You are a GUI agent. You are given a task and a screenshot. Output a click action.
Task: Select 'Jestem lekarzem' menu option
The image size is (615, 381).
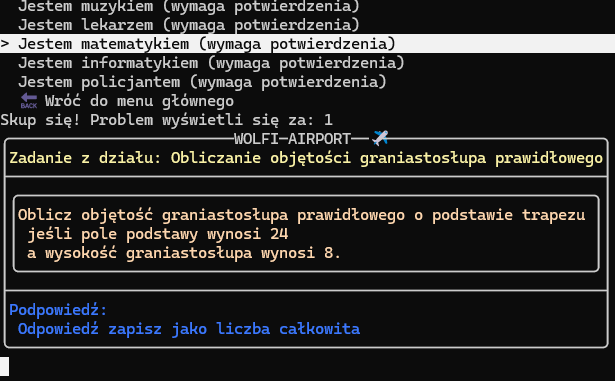tap(189, 25)
